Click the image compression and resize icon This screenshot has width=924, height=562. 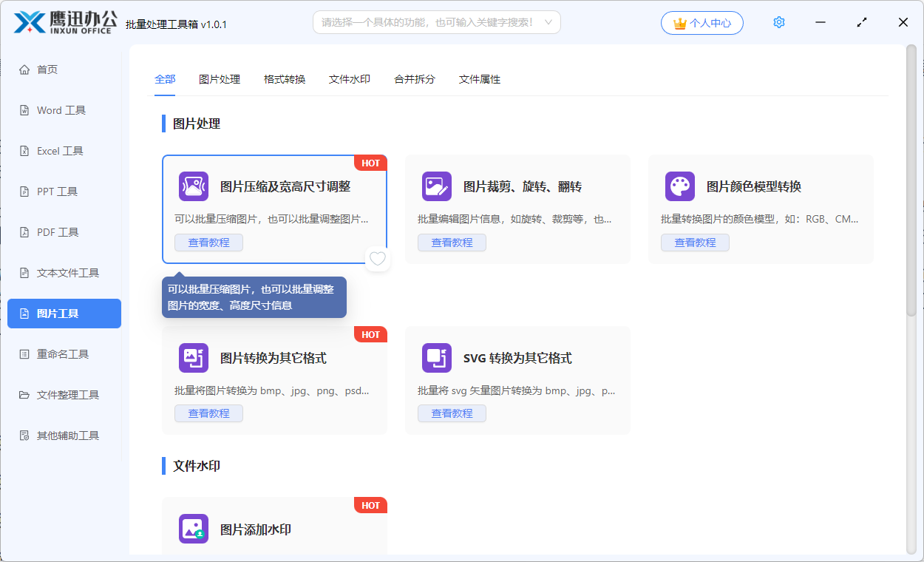(x=194, y=186)
